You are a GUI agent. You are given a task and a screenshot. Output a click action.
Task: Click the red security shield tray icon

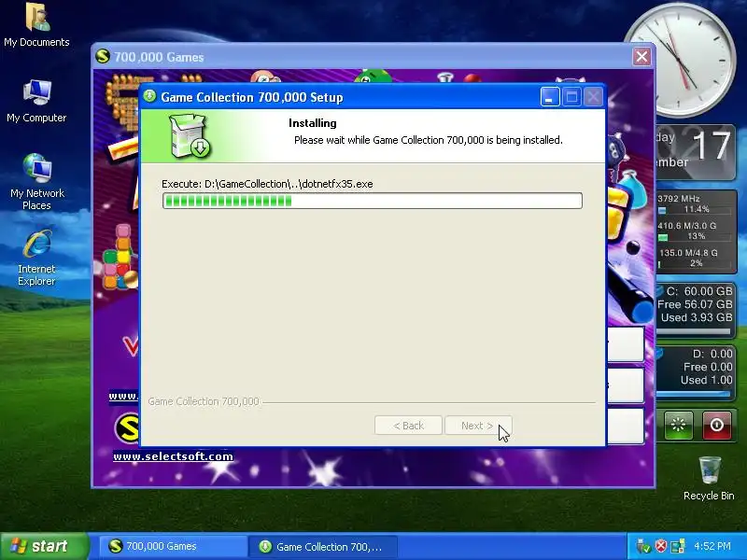[661, 546]
